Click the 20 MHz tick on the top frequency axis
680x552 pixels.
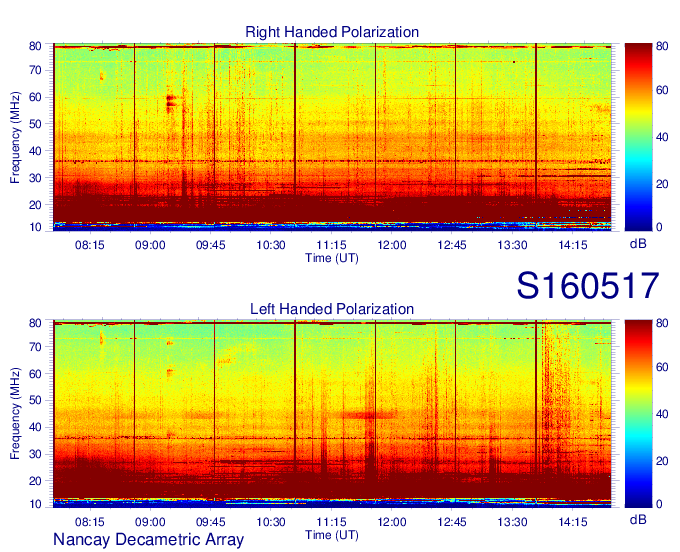[35, 205]
